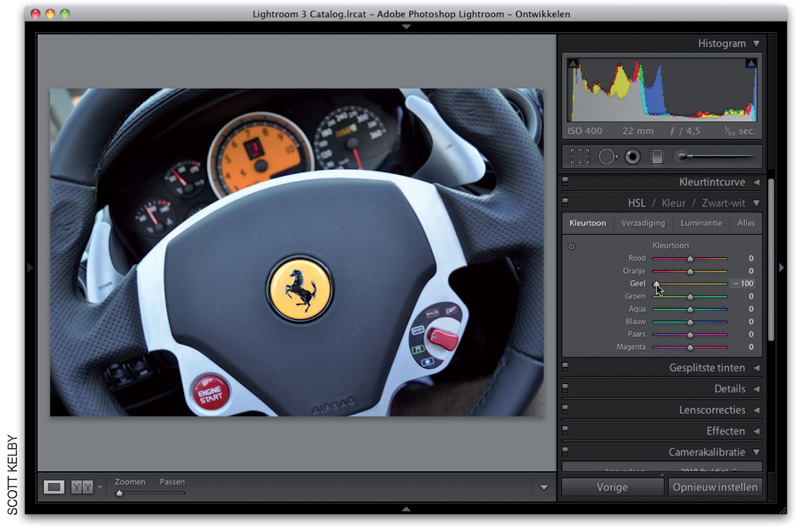Toggle Lenscorrecties on/off switch
The image size is (800, 529).
pyautogui.click(x=565, y=409)
